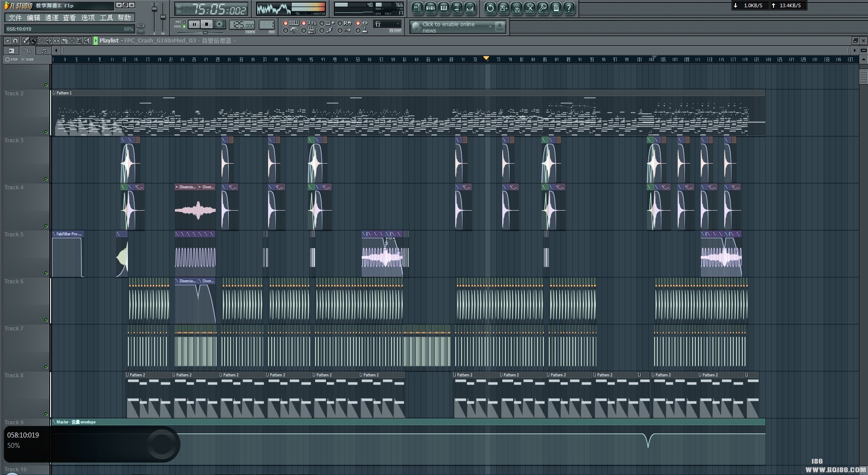Open the global snap dropdown showing 行

(x=387, y=24)
